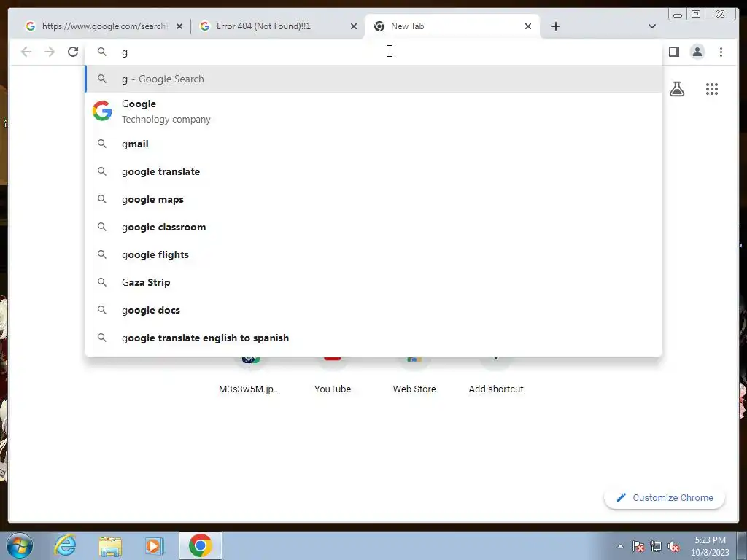Open the Chrome side panel

coord(673,52)
